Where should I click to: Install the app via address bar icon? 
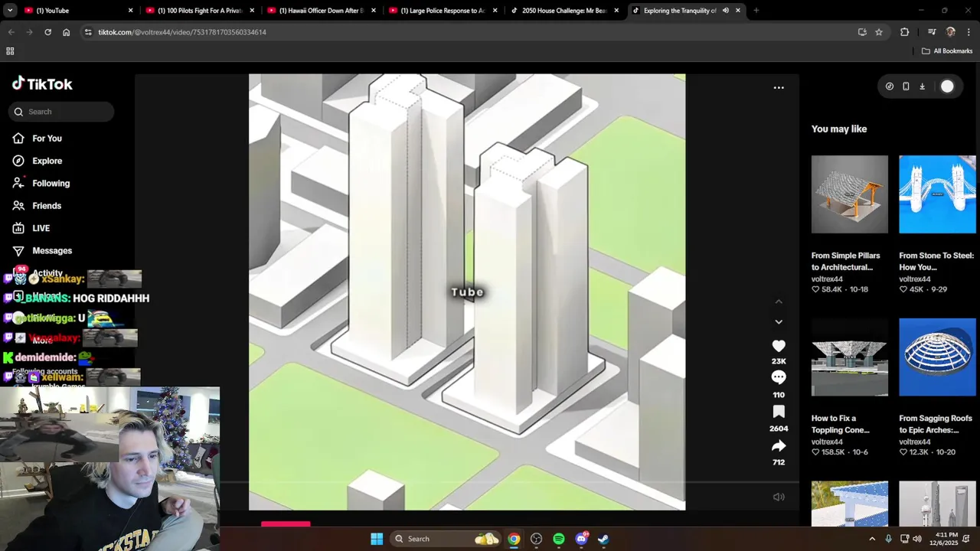tap(862, 32)
